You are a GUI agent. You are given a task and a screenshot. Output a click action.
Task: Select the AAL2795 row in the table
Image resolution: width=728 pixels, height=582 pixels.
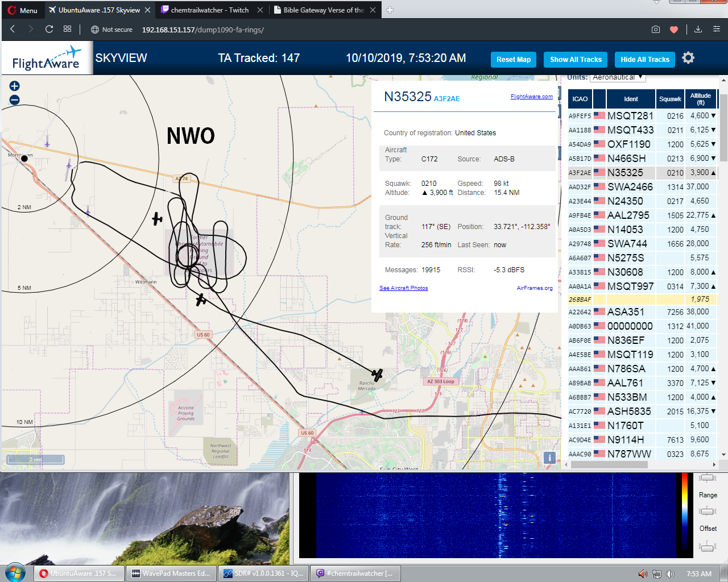pyautogui.click(x=643, y=215)
